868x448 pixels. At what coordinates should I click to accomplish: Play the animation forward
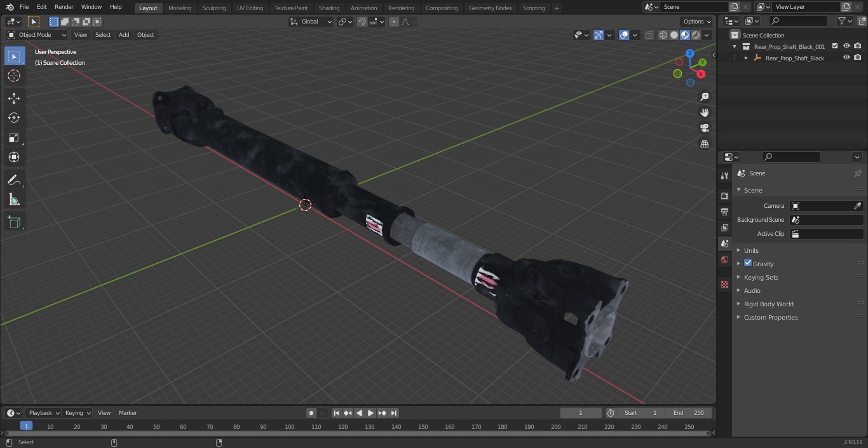pyautogui.click(x=370, y=413)
